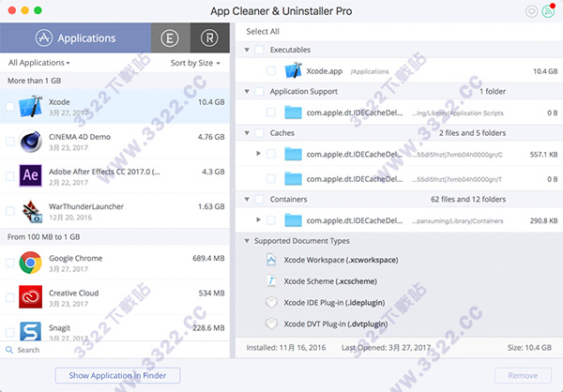Click the Remove button
563x392 pixels.
523,375
